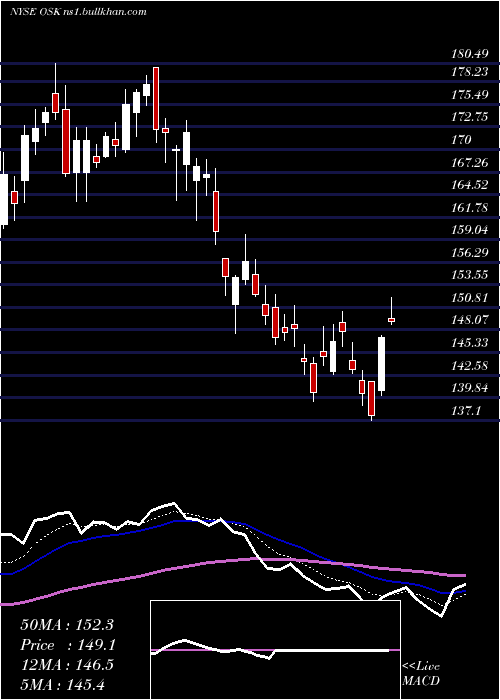The image size is (500, 700).
Task: Click the MACD inset chart panel
Action: 275,650
